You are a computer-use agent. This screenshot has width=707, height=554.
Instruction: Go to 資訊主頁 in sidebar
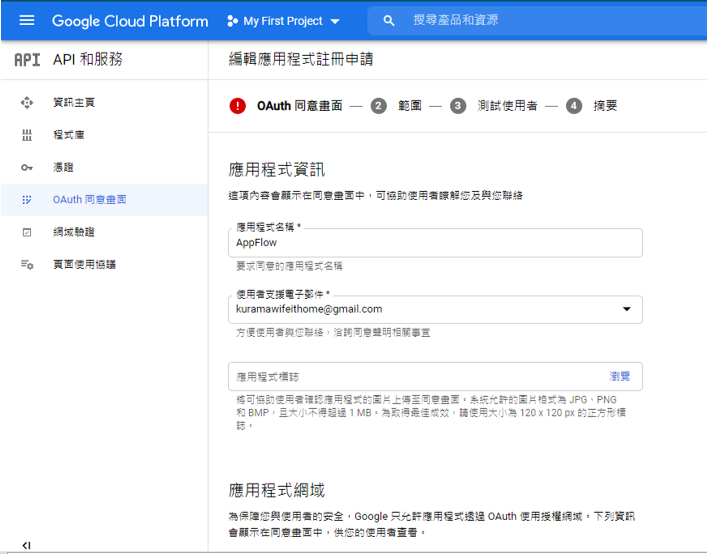[x=74, y=102]
